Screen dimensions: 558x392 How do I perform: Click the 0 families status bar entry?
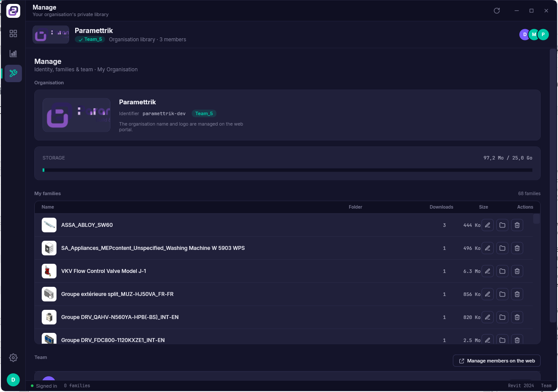click(x=77, y=386)
